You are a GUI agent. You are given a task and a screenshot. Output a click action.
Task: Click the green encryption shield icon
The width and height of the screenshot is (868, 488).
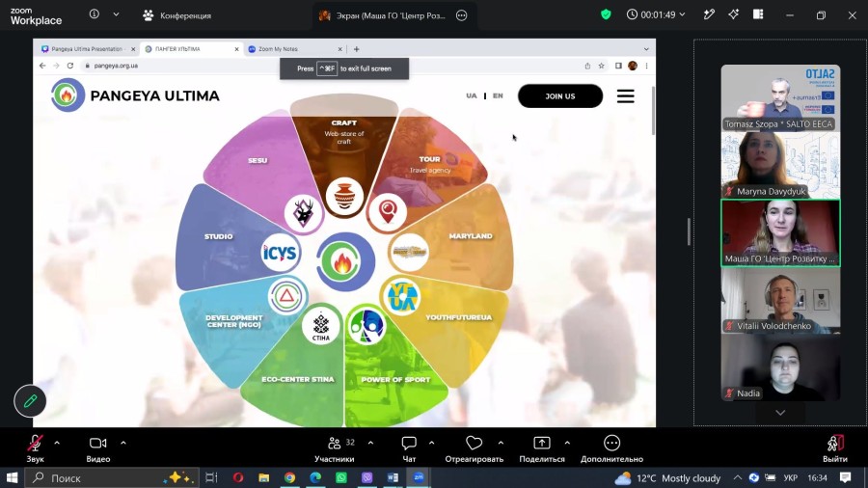tap(606, 14)
